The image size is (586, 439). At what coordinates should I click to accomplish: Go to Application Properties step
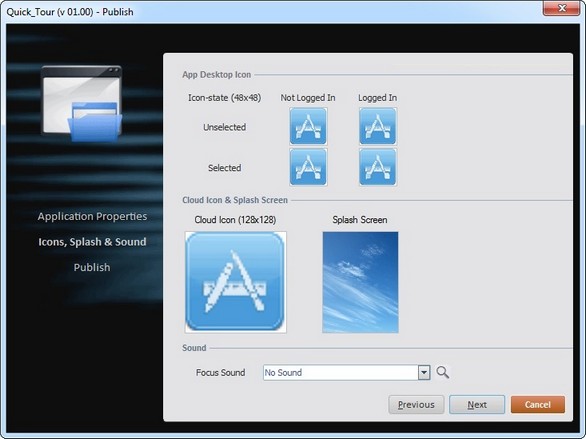[x=92, y=216]
